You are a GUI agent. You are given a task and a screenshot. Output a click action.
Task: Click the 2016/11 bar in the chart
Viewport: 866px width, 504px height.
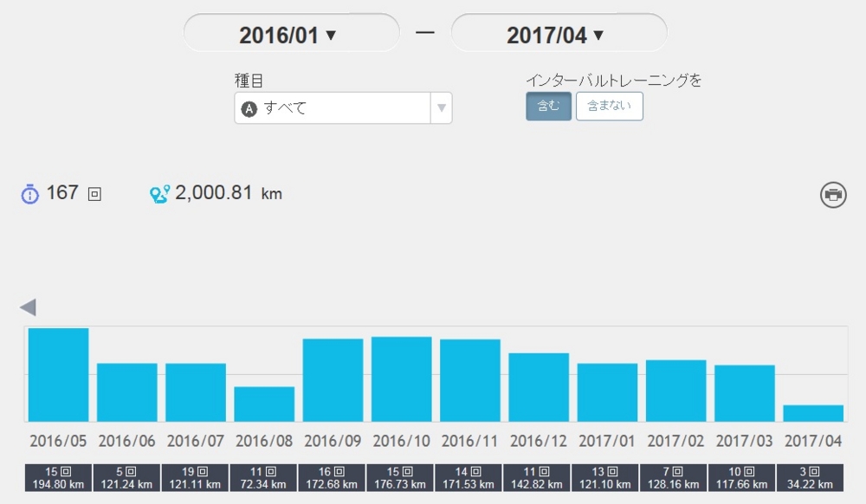470,380
